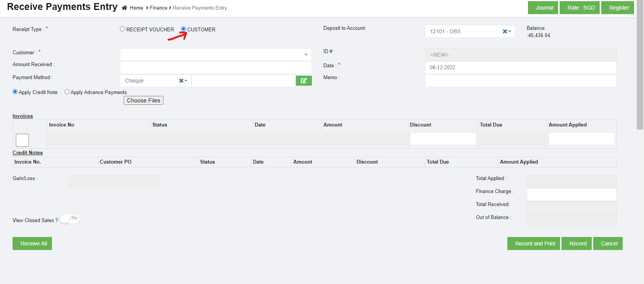Click the Rate : SGD button
This screenshot has width=644, height=284.
pos(581,8)
